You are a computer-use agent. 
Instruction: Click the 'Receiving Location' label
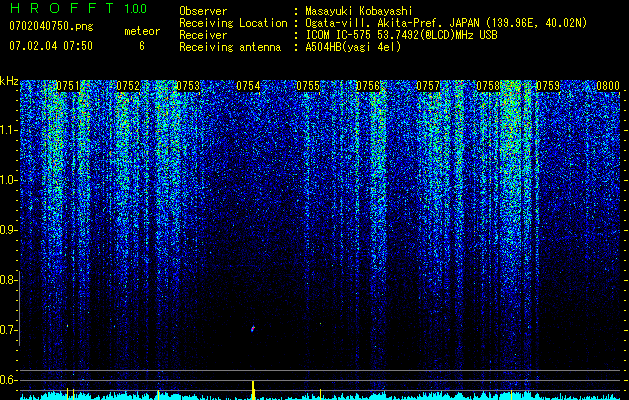233,23
